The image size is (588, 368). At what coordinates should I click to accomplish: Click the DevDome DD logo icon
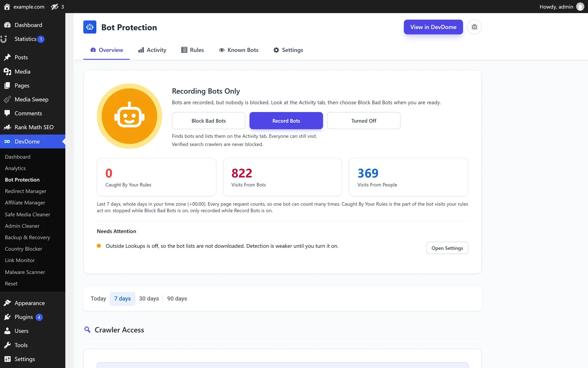coord(7,141)
